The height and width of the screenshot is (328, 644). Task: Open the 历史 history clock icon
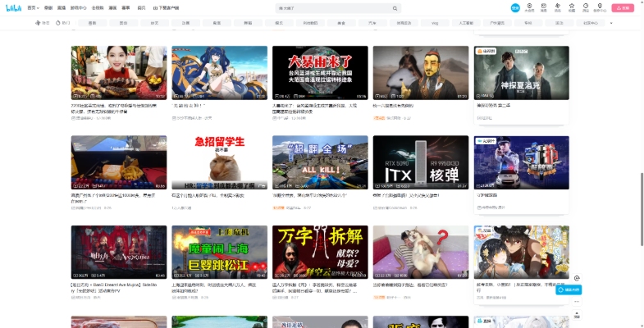[586, 7]
